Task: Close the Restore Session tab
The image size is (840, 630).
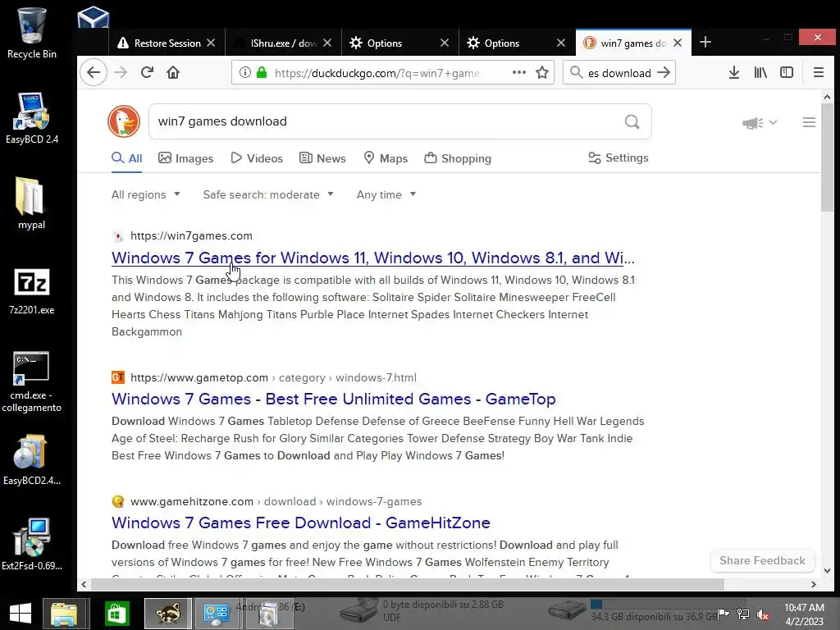Action: click(x=211, y=43)
